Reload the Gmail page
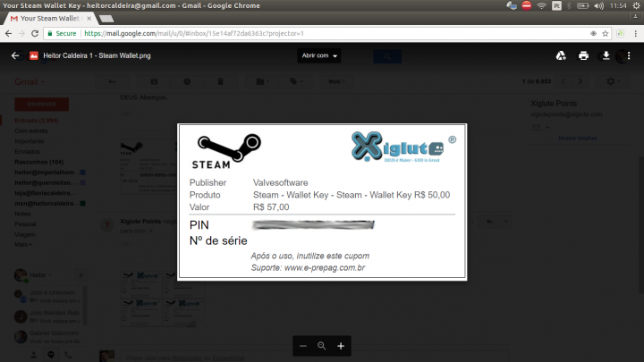Viewport: 644px width, 362px height. click(35, 34)
